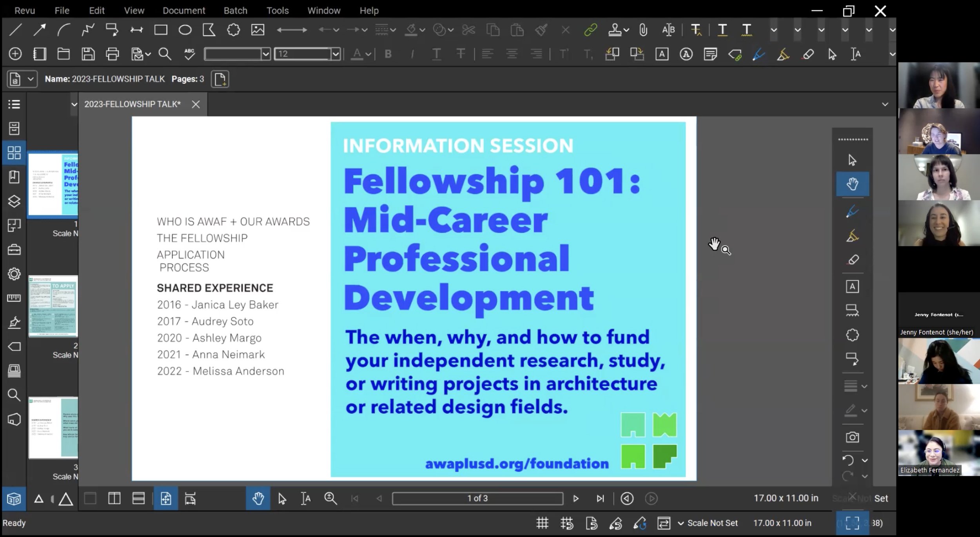Click the Print icon
Screen dimensions: 980x537
coord(112,54)
